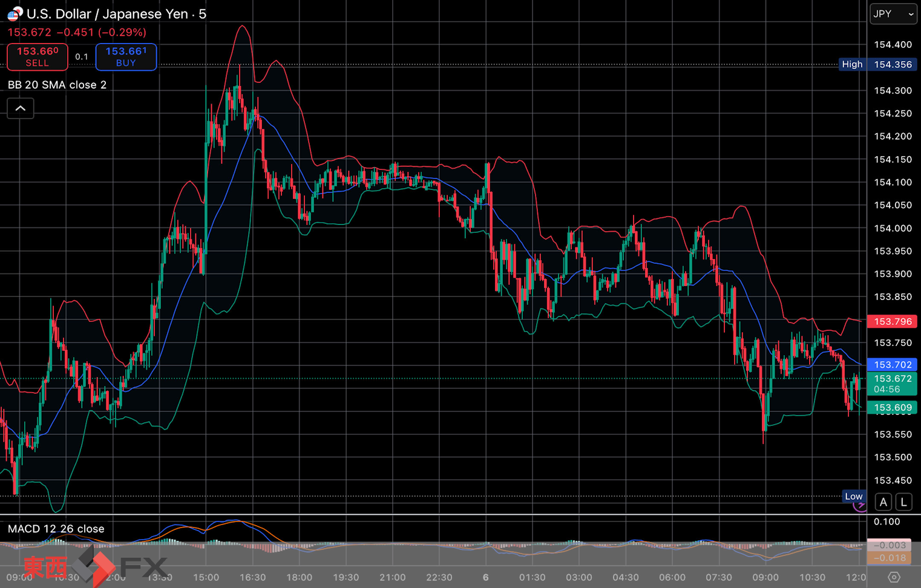Click the Low price marker label
921x588 pixels.
tap(853, 496)
